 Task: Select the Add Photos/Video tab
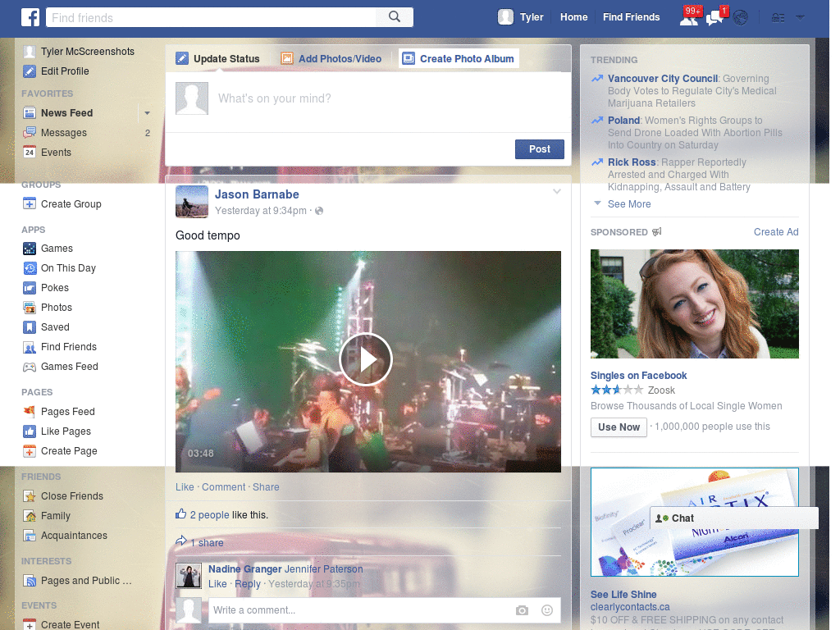(x=331, y=59)
